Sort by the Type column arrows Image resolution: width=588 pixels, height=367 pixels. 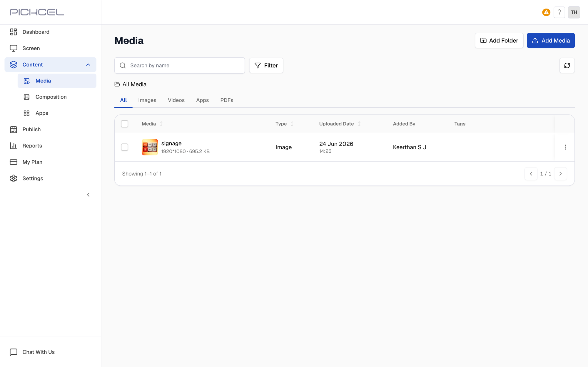click(292, 124)
